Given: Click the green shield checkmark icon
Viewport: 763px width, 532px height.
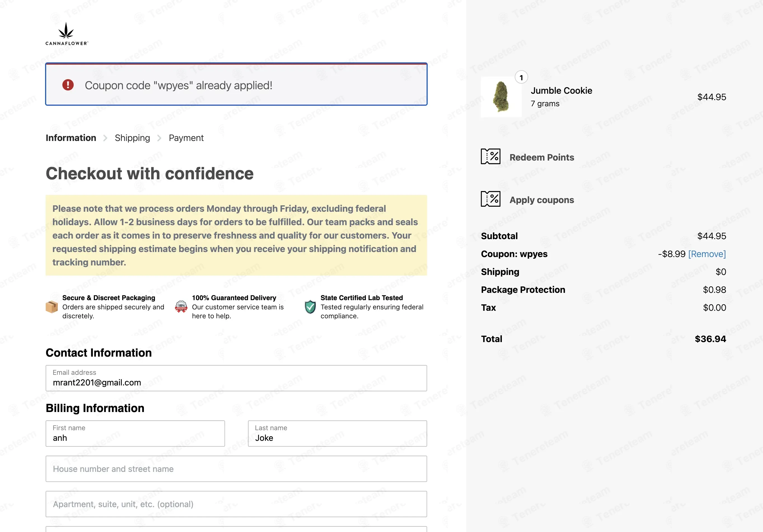Looking at the screenshot, I should 310,307.
